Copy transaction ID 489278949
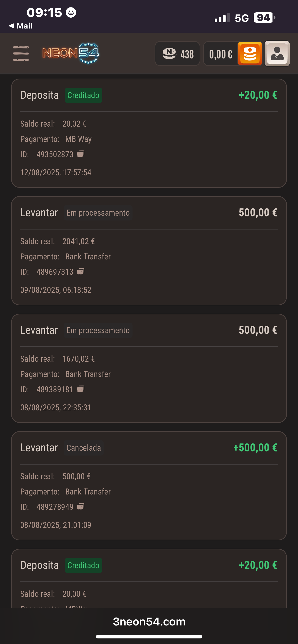This screenshot has width=298, height=644. (x=81, y=506)
